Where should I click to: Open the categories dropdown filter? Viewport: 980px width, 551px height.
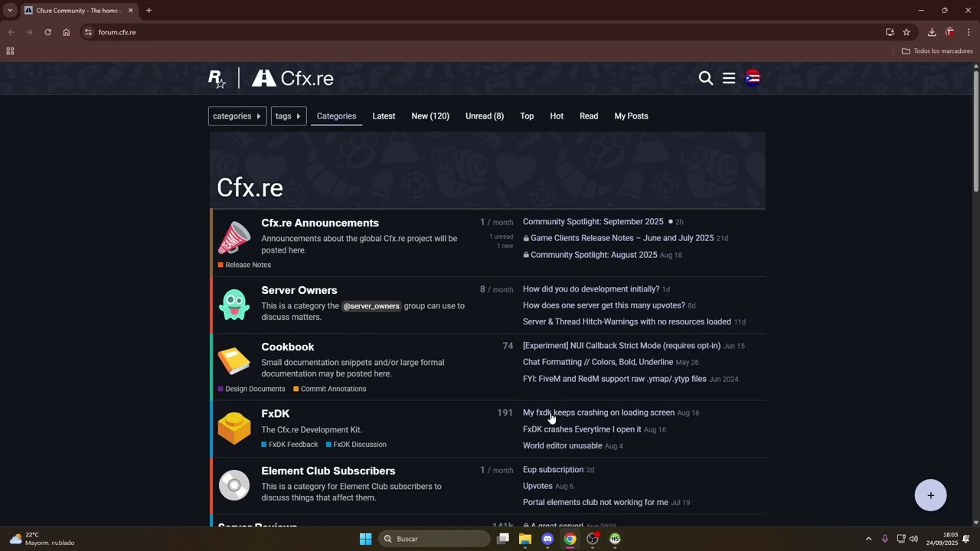237,116
